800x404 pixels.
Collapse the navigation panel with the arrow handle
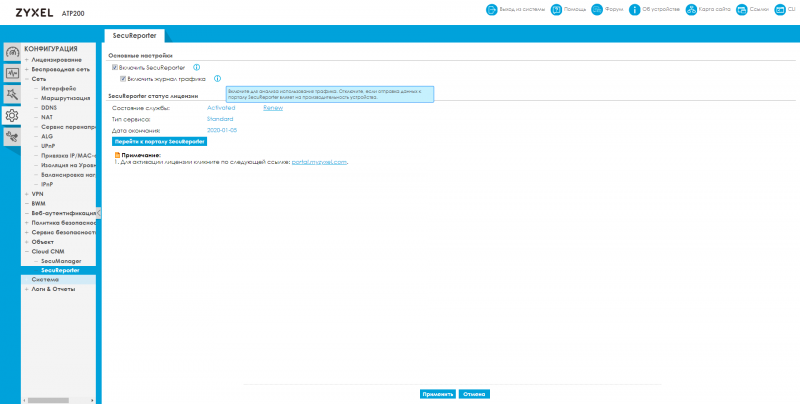point(98,213)
